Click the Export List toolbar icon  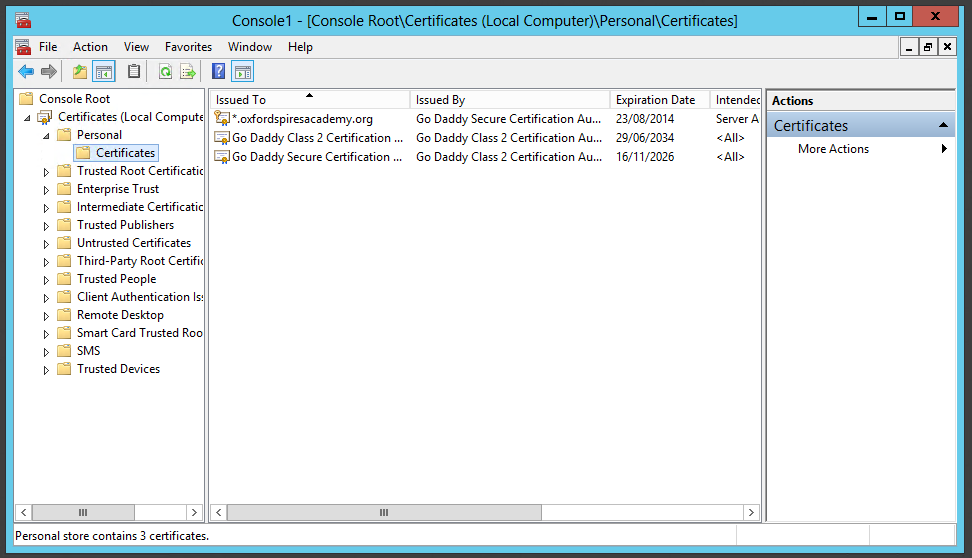click(x=188, y=72)
